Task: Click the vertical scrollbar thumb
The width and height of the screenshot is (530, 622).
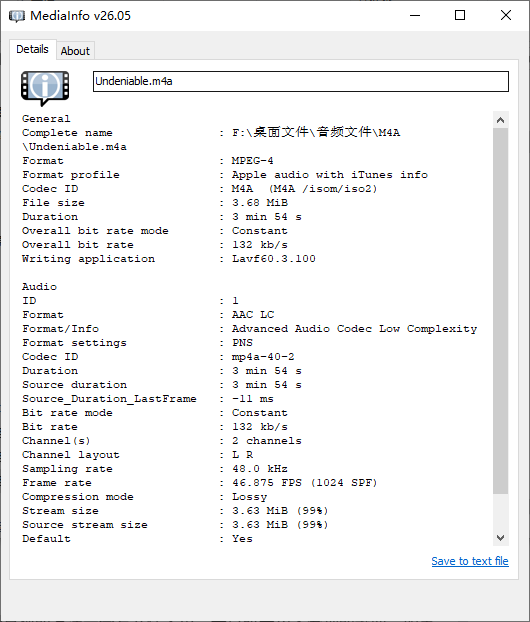Action: click(501, 311)
